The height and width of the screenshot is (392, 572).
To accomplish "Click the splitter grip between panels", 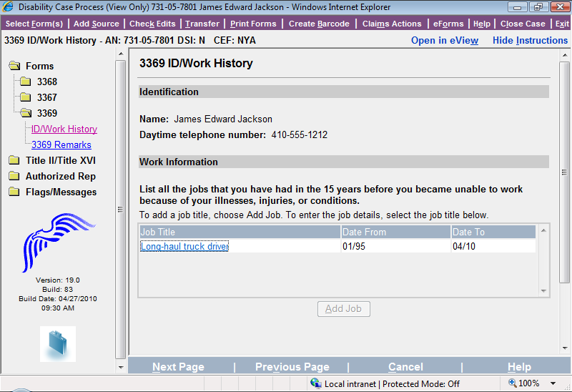I will [x=120, y=210].
